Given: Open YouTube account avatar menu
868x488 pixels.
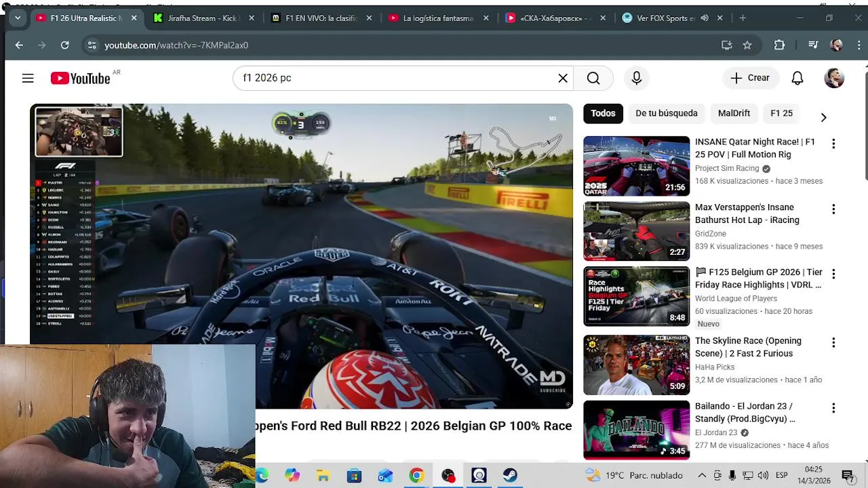Looking at the screenshot, I should tap(834, 78).
